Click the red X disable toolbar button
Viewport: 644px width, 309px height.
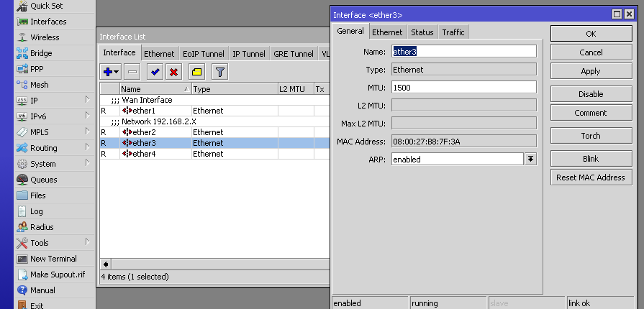click(x=173, y=73)
